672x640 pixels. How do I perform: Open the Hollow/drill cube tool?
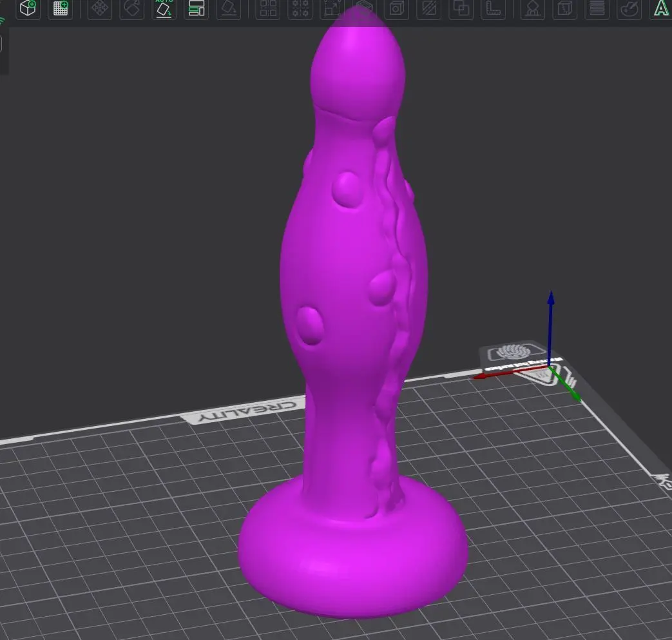396,8
